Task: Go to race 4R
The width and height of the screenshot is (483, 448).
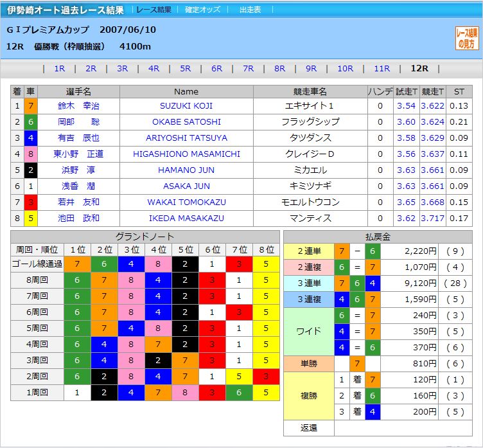Action: pos(154,68)
